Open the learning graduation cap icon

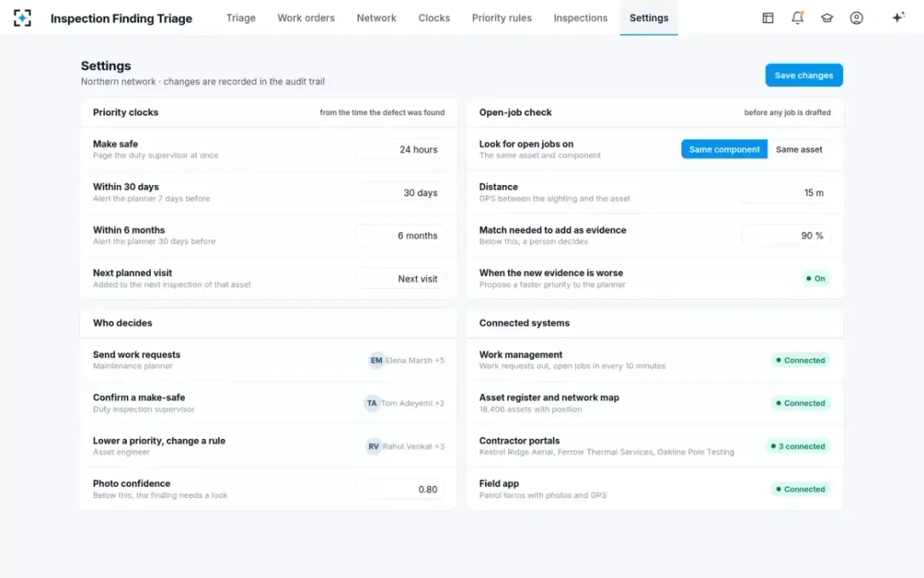point(827,18)
